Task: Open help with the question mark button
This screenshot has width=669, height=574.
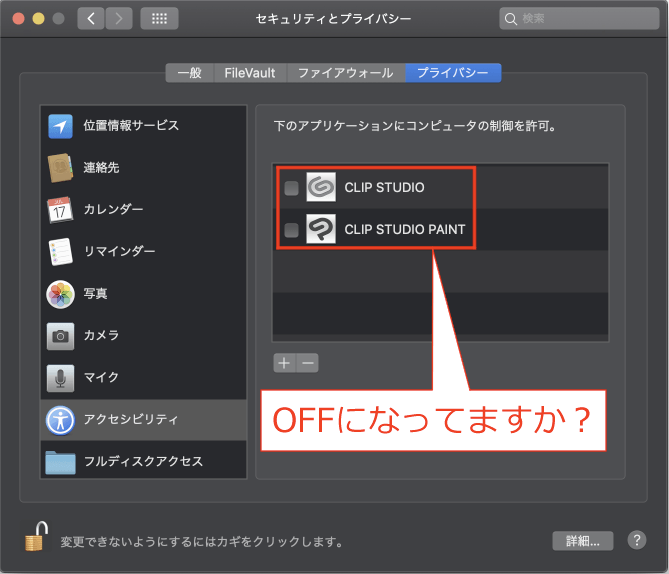Action: 637,540
